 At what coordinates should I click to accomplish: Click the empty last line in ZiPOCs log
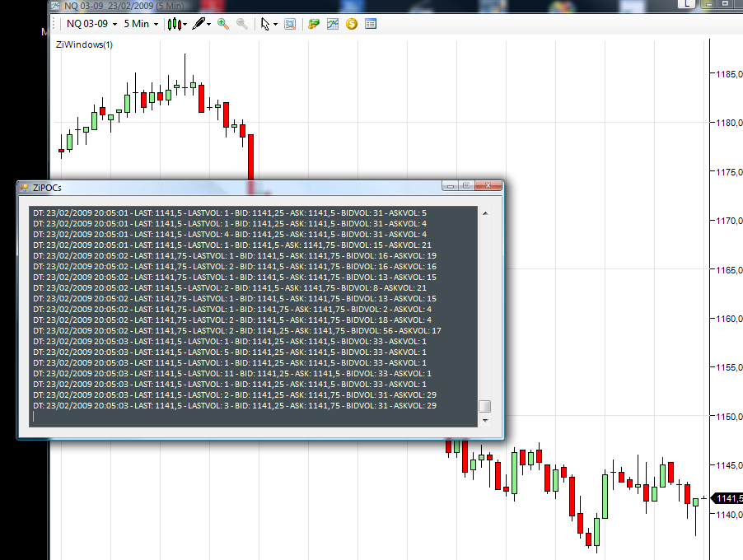click(254, 417)
